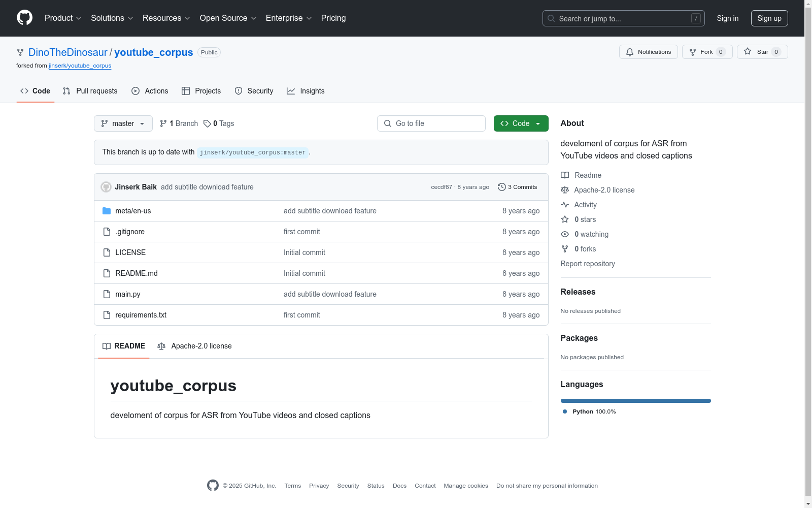This screenshot has width=812, height=508.
Task: Click the README.md file icon
Action: point(107,273)
